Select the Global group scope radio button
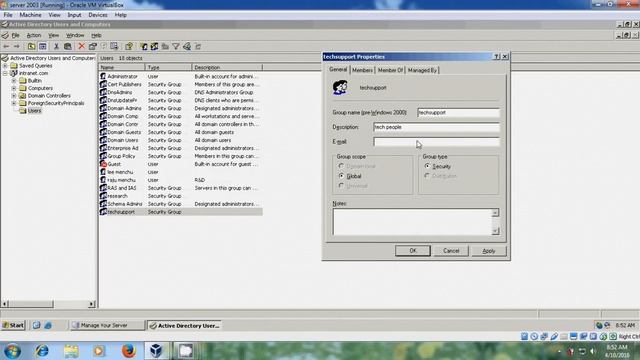The image size is (640, 360). (342, 176)
